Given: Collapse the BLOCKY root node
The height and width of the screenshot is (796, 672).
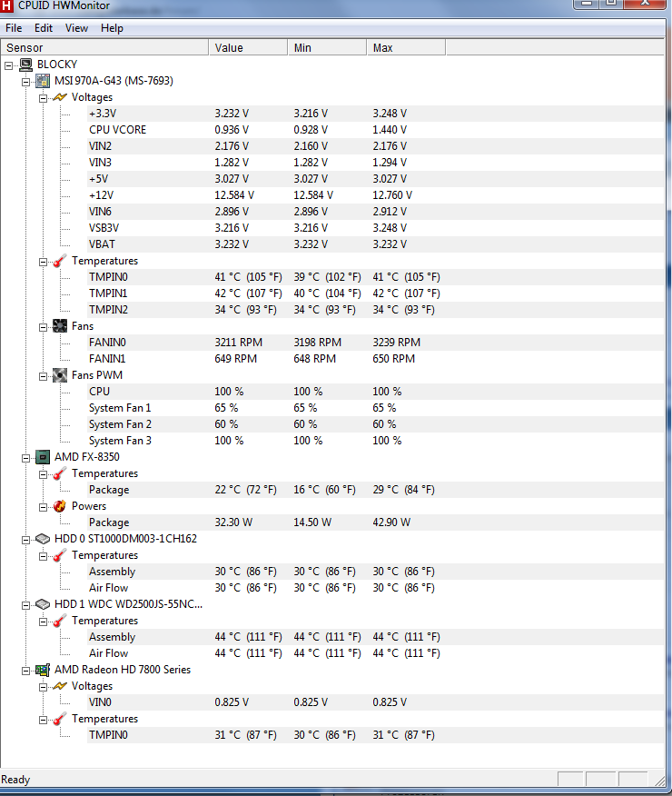Looking at the screenshot, I should pyautogui.click(x=8, y=65).
